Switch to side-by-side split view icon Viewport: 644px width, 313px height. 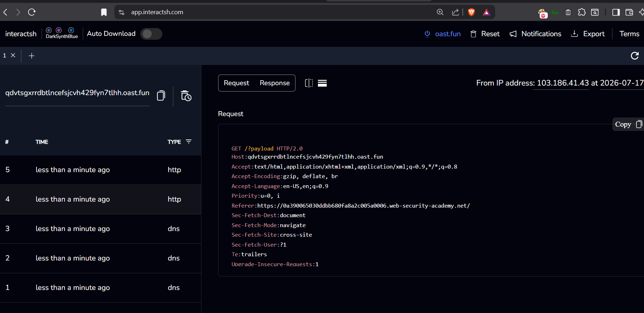pos(309,83)
